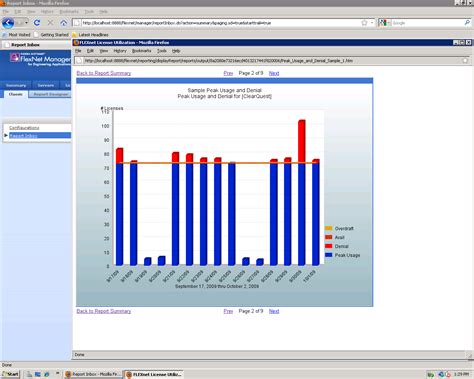Reload the page in the Report Inbox window
This screenshot has width=474, height=379.
click(x=37, y=23)
